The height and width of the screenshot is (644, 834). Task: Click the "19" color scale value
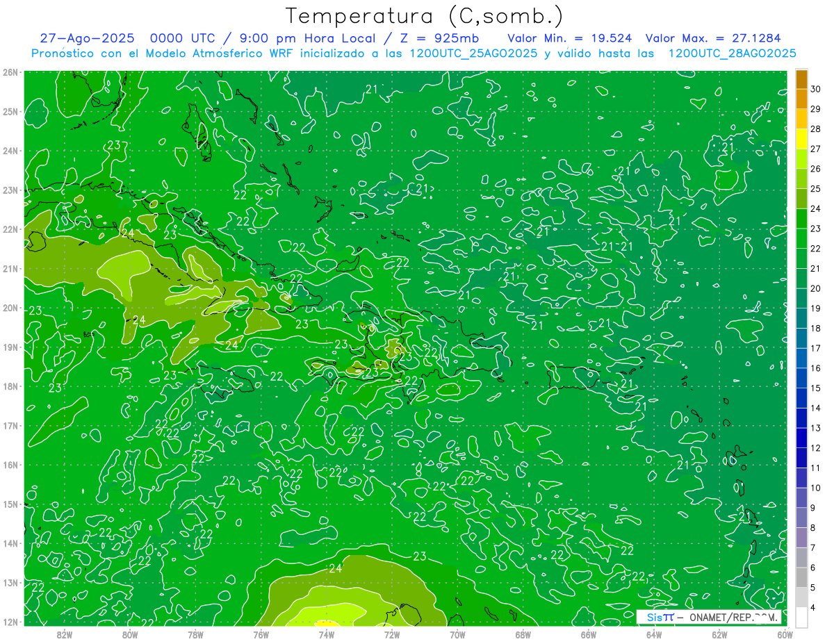tap(815, 308)
